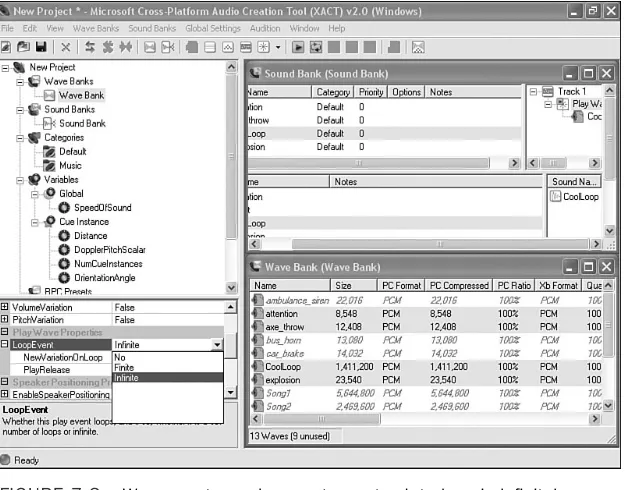The height and width of the screenshot is (490, 626).
Task: Maximize the Wave Bank window
Action: 588,267
